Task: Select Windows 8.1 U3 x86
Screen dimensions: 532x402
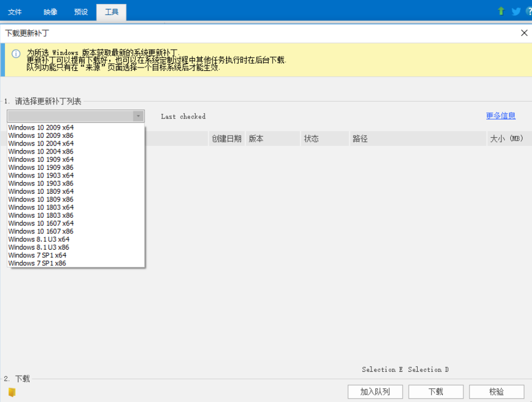Action: (x=76, y=247)
